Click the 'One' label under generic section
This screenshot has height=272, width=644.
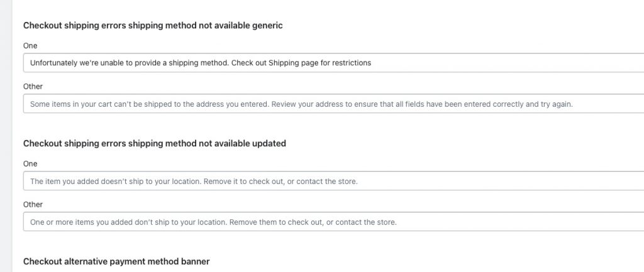(x=30, y=45)
